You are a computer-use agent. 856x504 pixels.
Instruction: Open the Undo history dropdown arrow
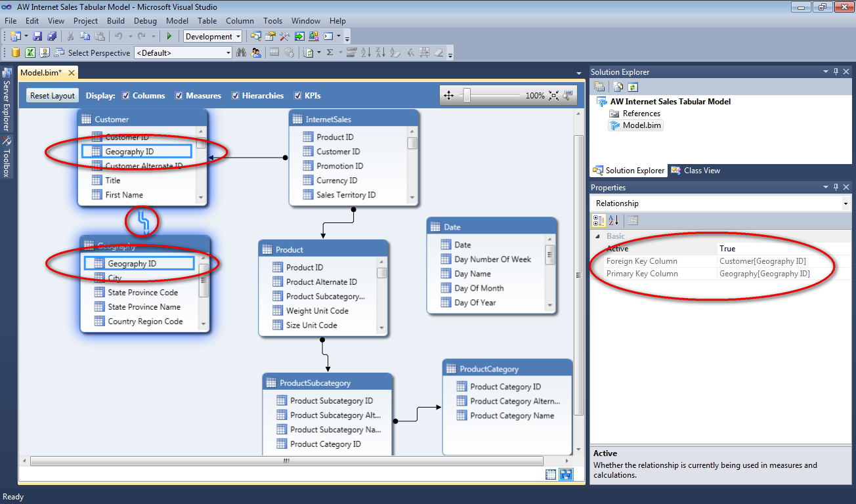[x=130, y=37]
